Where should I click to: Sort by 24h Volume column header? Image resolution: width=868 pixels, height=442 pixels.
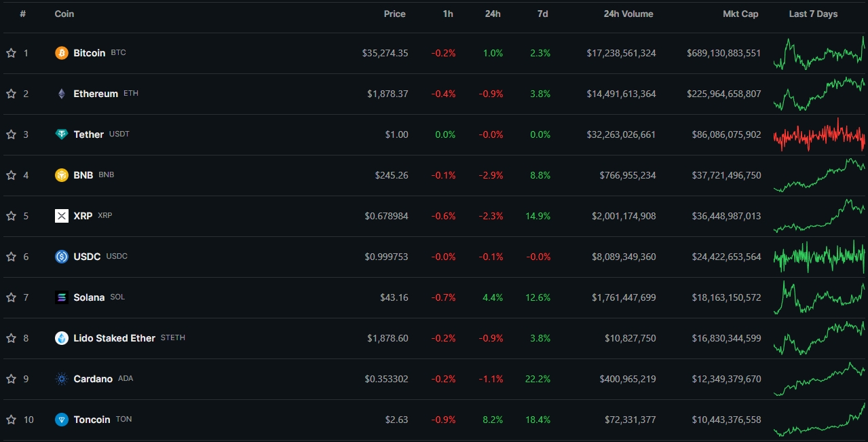click(628, 14)
